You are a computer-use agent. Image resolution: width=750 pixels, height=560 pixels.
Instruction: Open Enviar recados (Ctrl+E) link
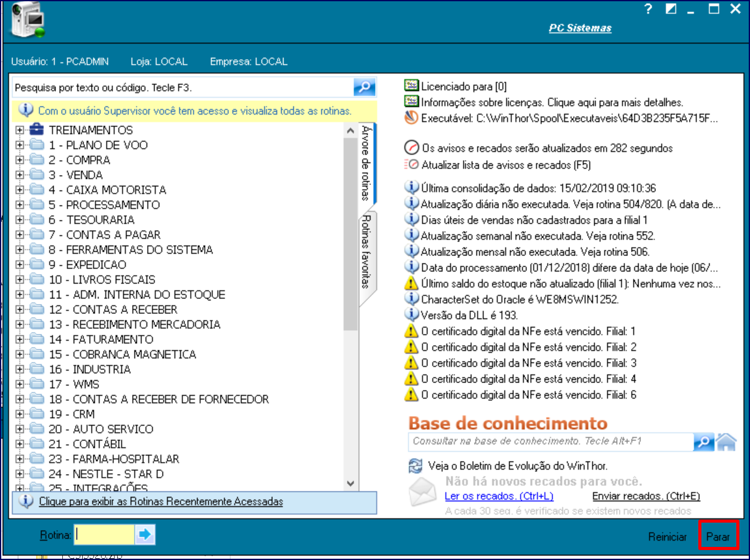coord(646,496)
